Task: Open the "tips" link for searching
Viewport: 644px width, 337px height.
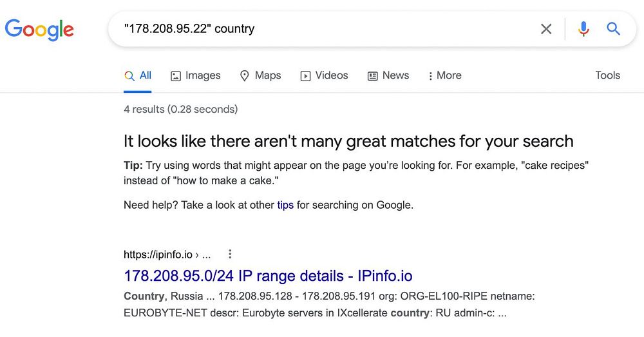Action: pos(285,206)
